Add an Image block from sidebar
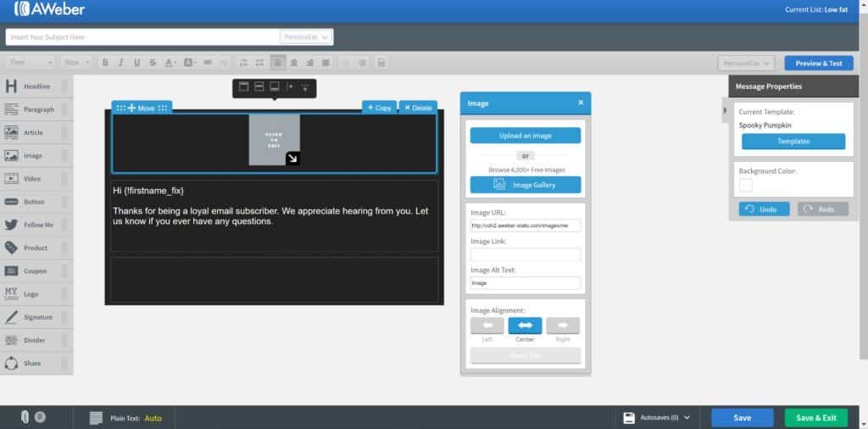 coord(36,156)
